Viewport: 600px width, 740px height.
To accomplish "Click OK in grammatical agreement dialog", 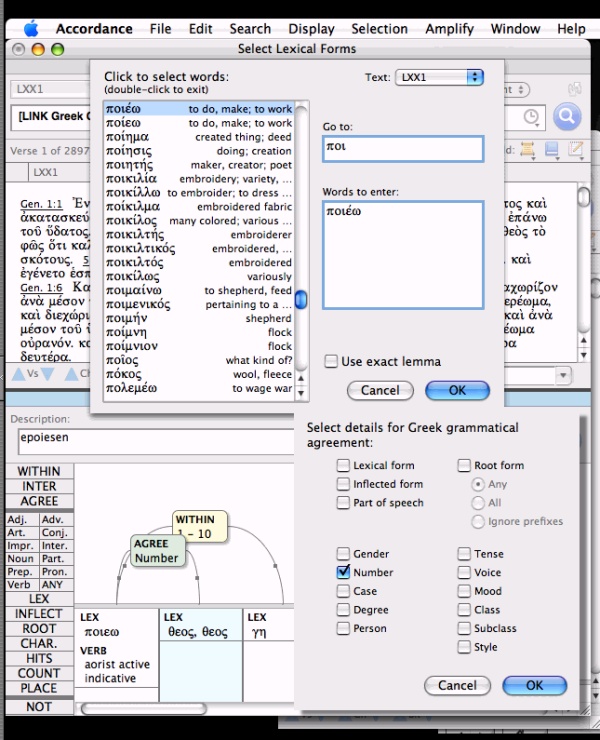I will pyautogui.click(x=534, y=685).
